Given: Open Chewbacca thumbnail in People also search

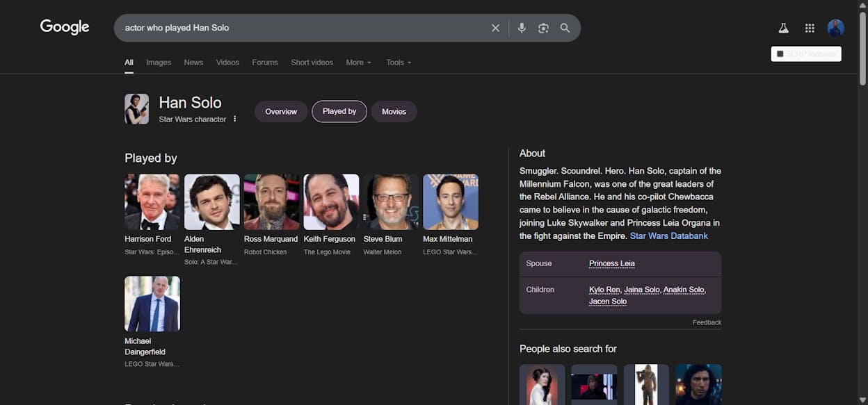Looking at the screenshot, I should click(646, 384).
